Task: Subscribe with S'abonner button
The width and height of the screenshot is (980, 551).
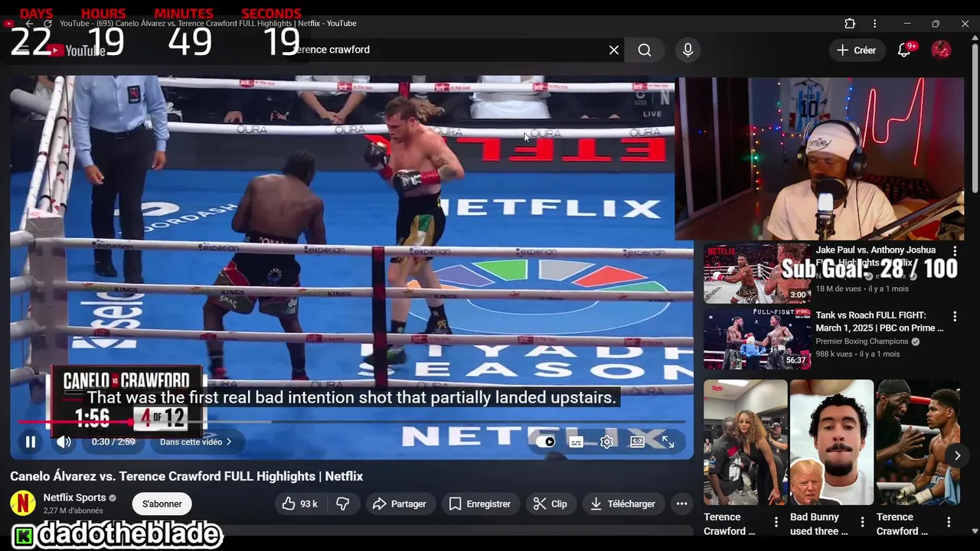Action: 162,504
